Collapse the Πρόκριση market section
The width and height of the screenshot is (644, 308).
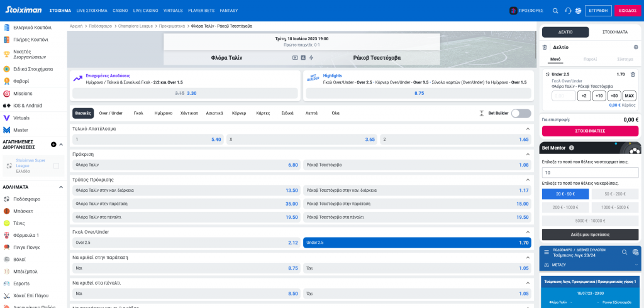click(x=528, y=155)
